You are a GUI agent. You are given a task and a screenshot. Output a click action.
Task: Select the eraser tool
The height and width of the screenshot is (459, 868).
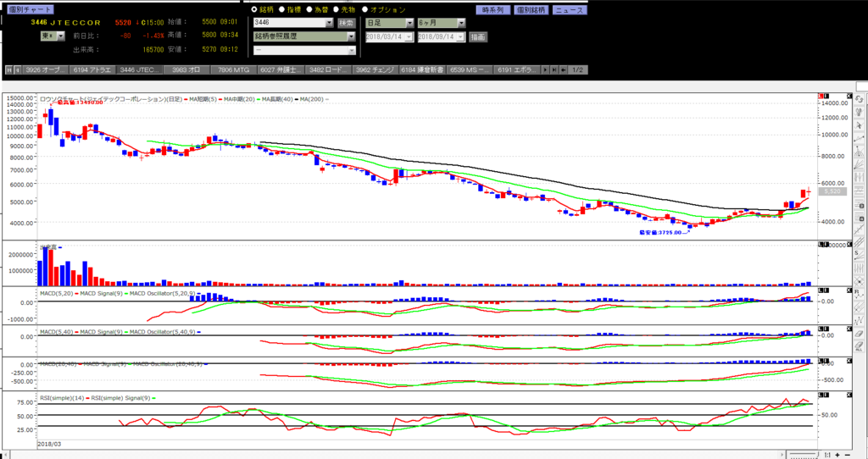point(860,333)
